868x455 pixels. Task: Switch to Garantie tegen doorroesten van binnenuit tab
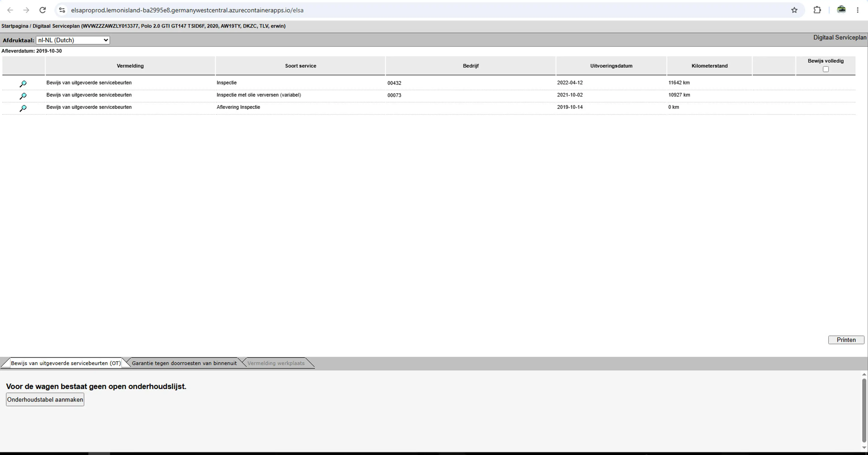pyautogui.click(x=184, y=363)
